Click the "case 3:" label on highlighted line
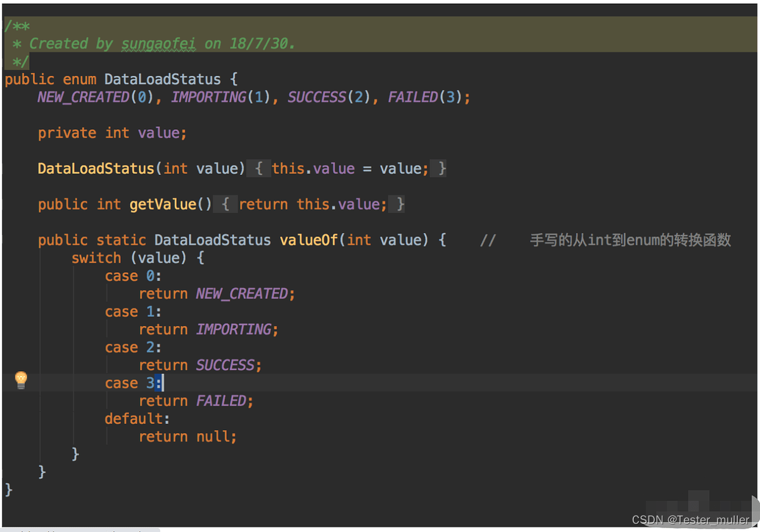This screenshot has width=760, height=532. [134, 383]
